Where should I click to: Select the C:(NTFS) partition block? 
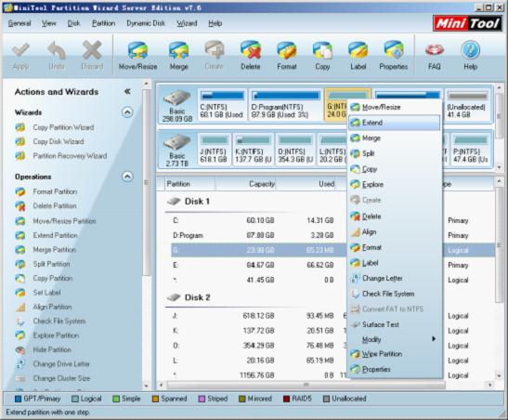[x=222, y=105]
